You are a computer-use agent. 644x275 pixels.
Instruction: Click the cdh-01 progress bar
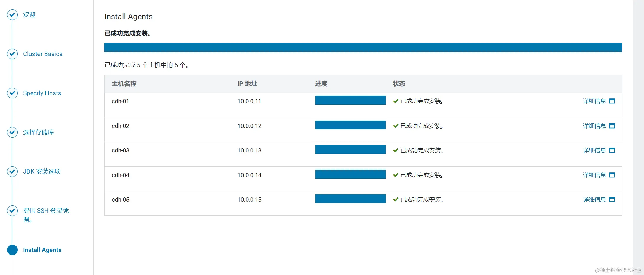point(350,100)
